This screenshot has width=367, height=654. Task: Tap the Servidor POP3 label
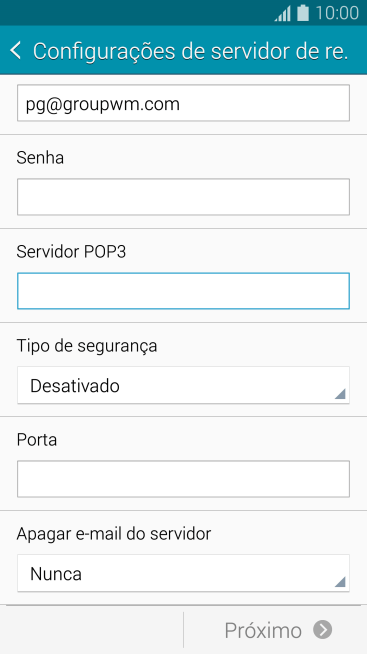tap(71, 252)
